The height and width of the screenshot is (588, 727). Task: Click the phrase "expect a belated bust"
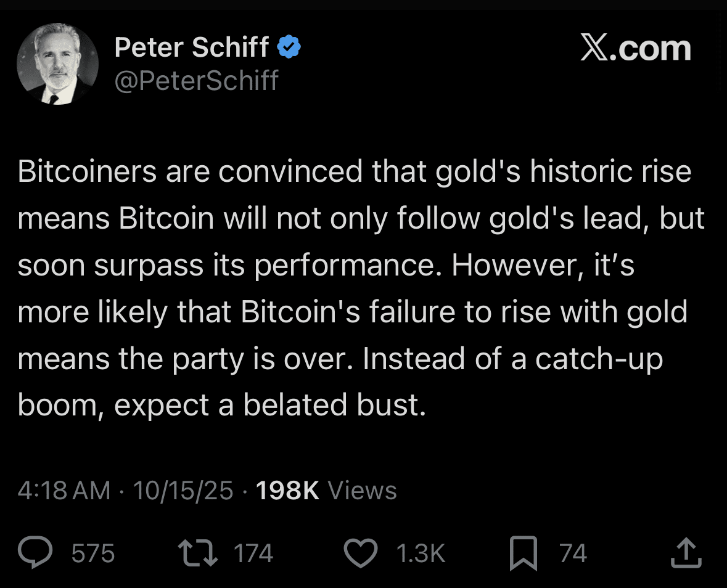tap(269, 405)
